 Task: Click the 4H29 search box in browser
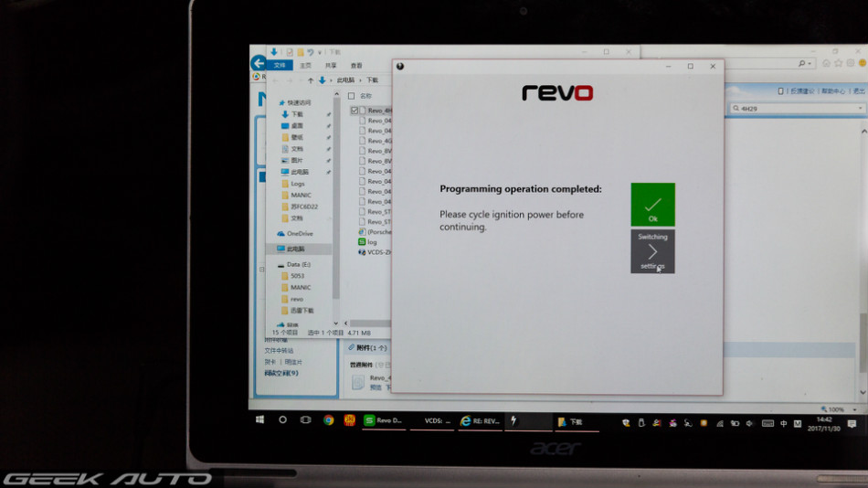[x=797, y=109]
